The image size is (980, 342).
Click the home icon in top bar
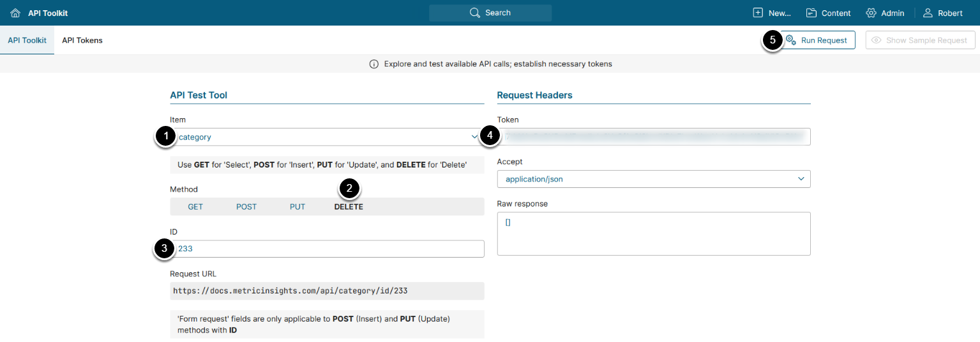click(x=15, y=13)
